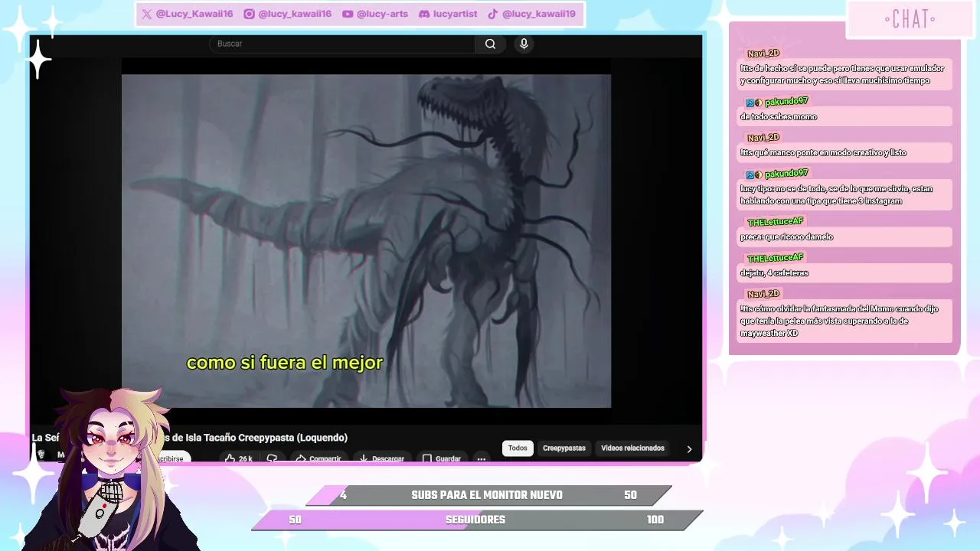Click the video player frame
Image resolution: width=980 pixels, height=551 pixels.
[x=366, y=240]
